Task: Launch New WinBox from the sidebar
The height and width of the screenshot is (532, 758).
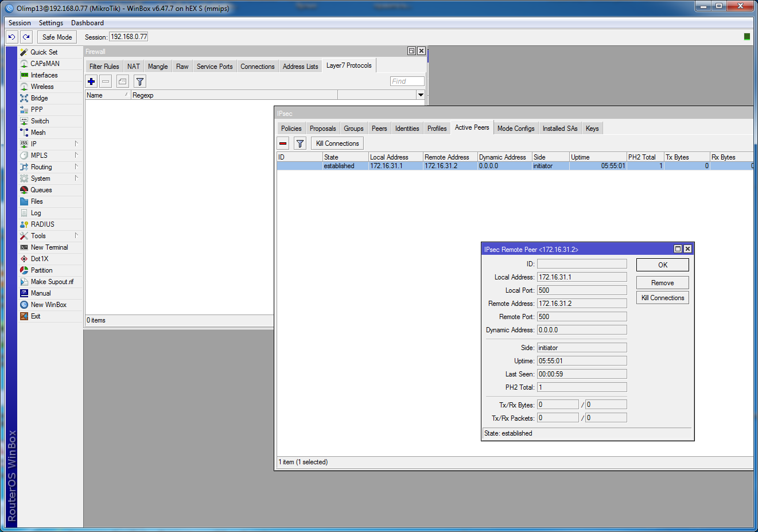Action: coord(49,305)
